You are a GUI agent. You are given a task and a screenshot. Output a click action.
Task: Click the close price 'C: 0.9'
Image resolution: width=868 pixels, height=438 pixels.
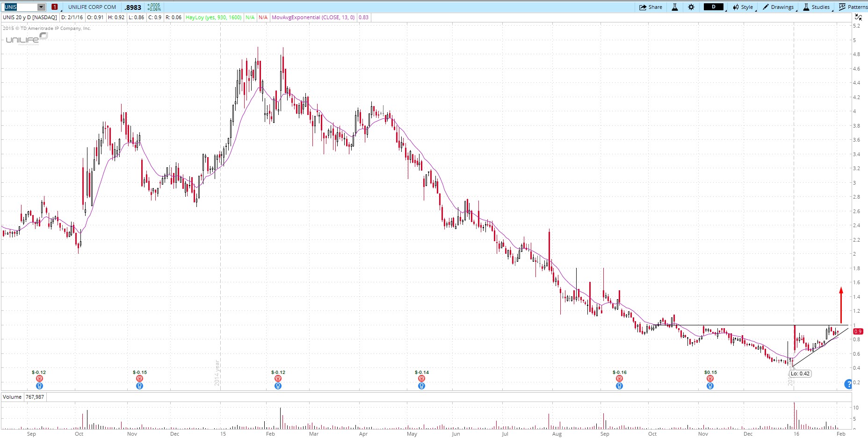[155, 17]
